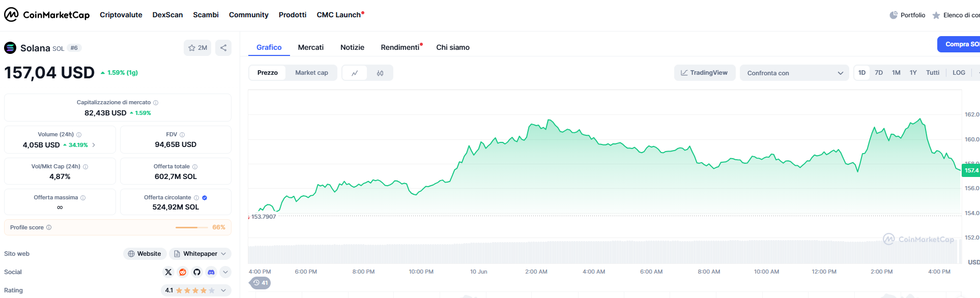The width and height of the screenshot is (980, 298).
Task: Open the Community menu
Action: point(248,15)
